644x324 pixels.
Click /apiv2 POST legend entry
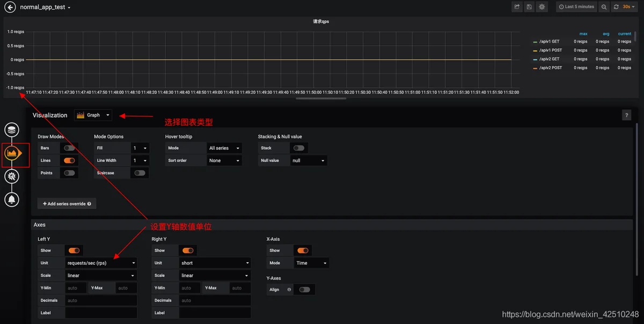(x=551, y=68)
